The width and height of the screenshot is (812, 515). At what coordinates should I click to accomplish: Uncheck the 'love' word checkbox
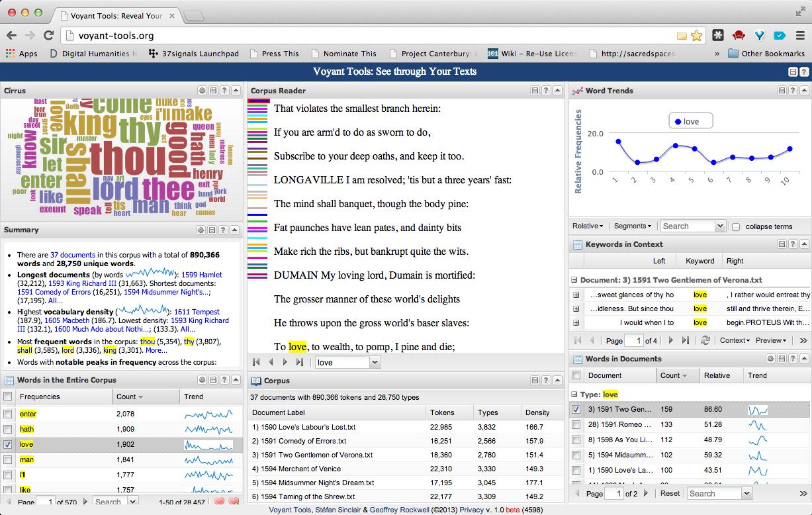8,444
